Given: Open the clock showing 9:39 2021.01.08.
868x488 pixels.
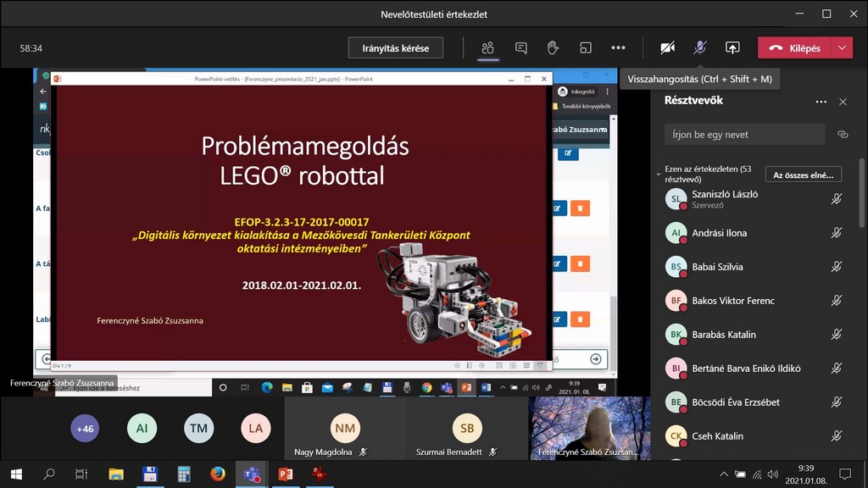Looking at the screenshot, I should [x=806, y=474].
